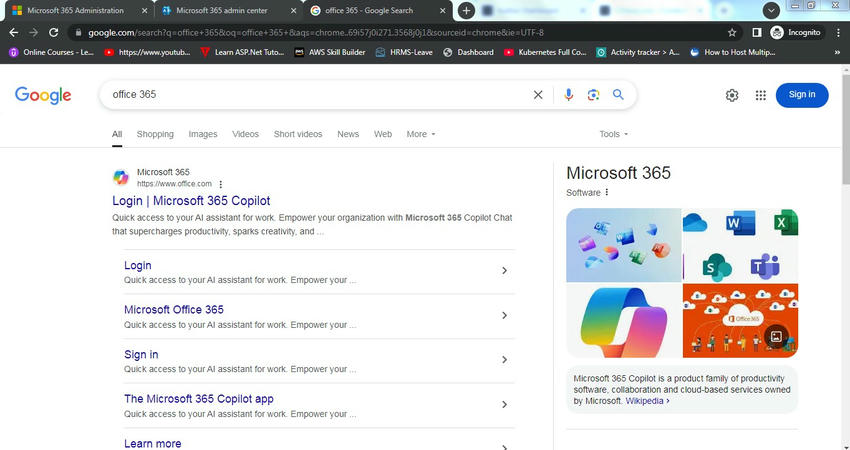Open the Login sitelink
Image resolution: width=850 pixels, height=450 pixels.
tap(138, 265)
